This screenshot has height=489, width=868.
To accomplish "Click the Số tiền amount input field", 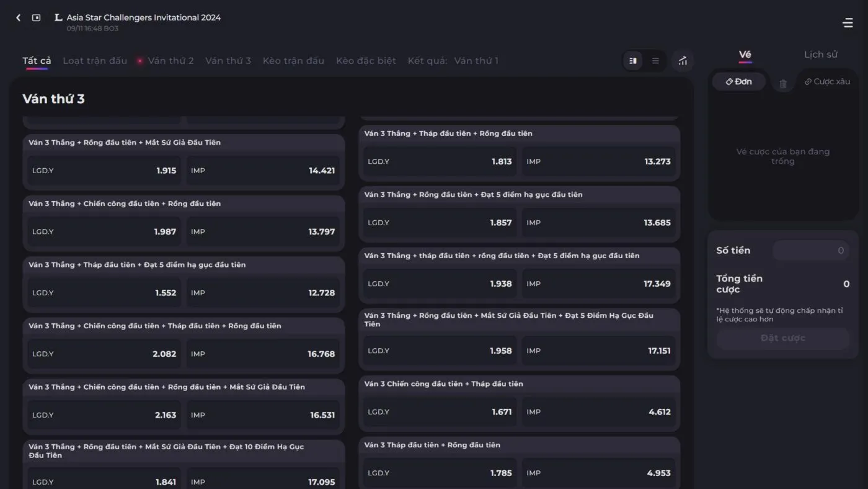I will [x=810, y=251].
